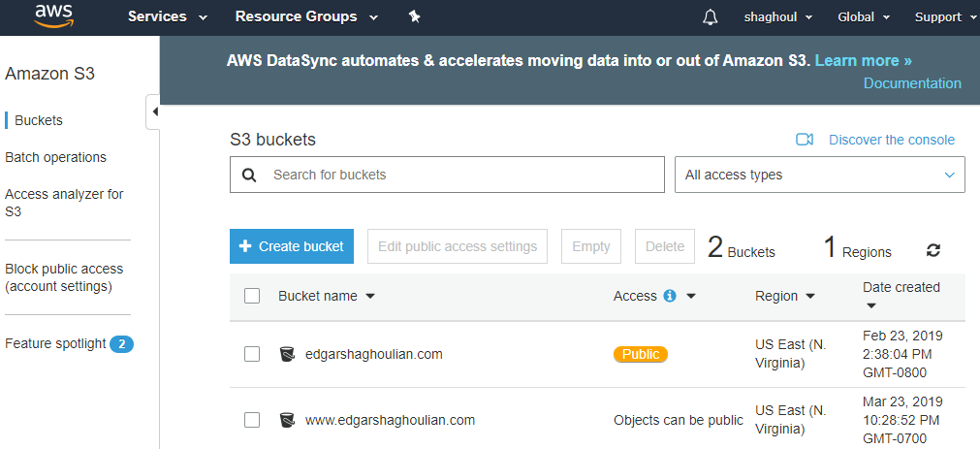Click the info icon next to Access header
This screenshot has height=449, width=980.
tap(670, 296)
